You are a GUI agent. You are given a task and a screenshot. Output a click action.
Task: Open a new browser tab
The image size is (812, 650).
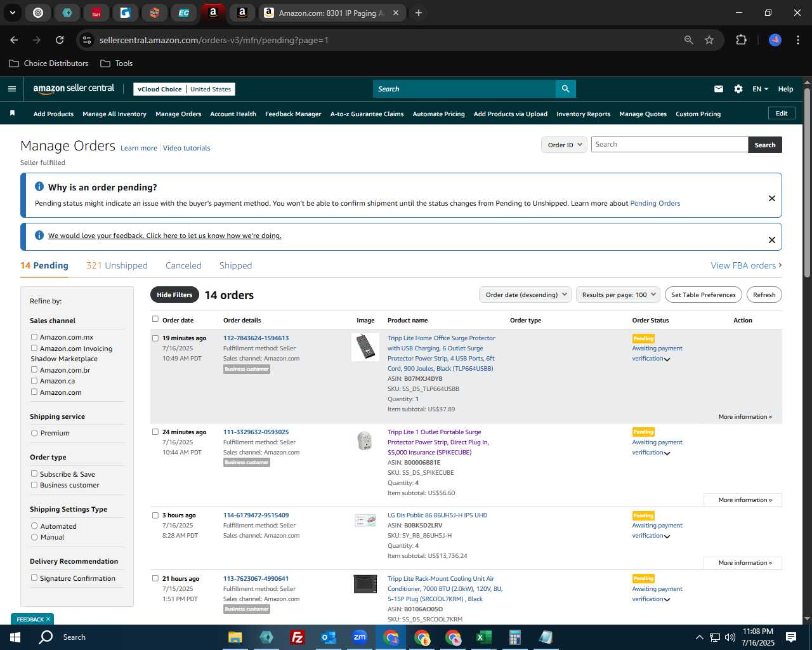(x=419, y=13)
